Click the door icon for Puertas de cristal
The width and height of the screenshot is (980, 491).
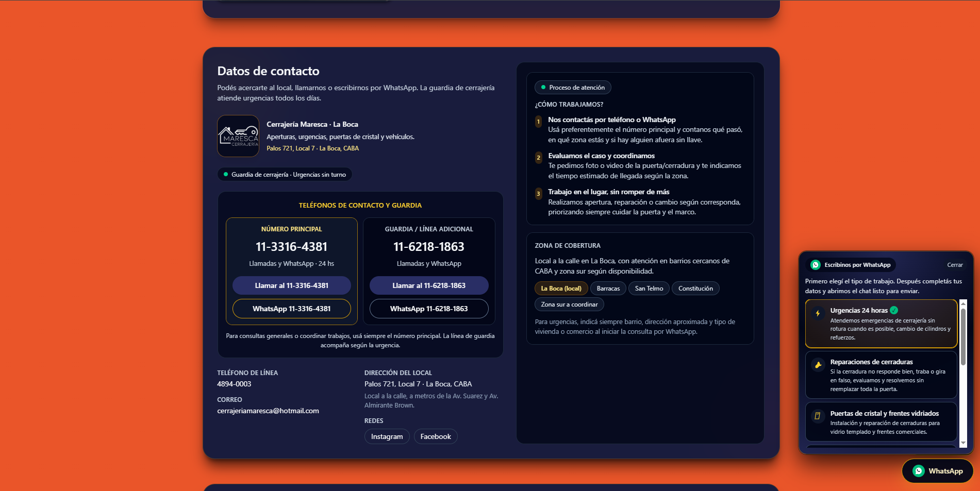(818, 415)
